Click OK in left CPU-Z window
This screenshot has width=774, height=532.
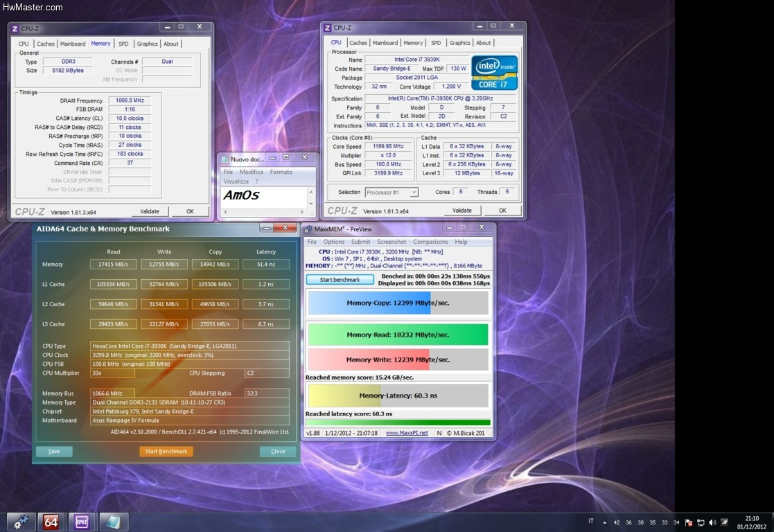click(x=190, y=211)
